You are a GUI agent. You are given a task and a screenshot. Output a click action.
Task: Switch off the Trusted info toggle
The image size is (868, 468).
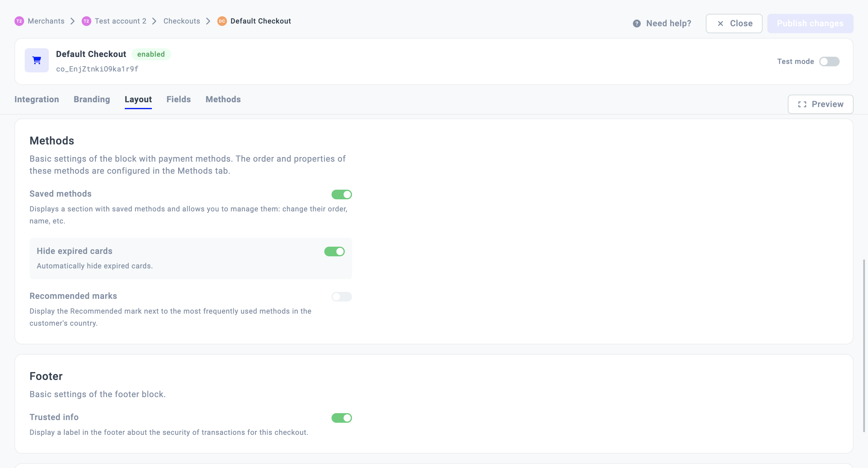coord(341,418)
